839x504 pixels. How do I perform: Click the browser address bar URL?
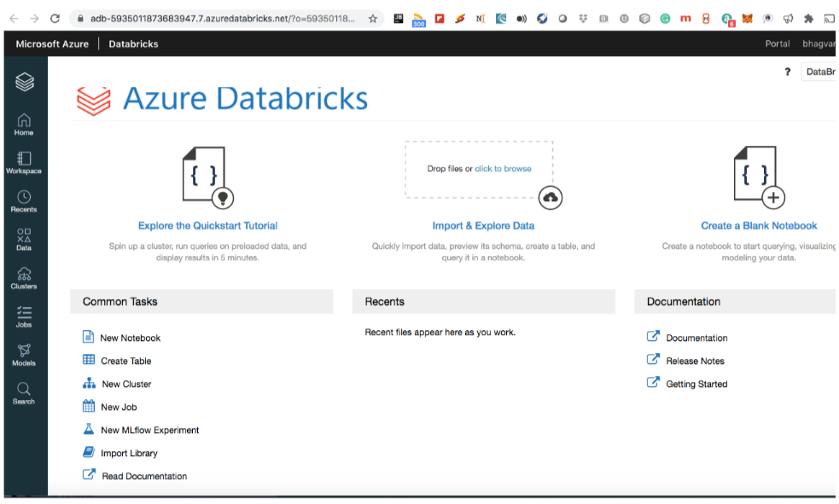click(x=222, y=19)
